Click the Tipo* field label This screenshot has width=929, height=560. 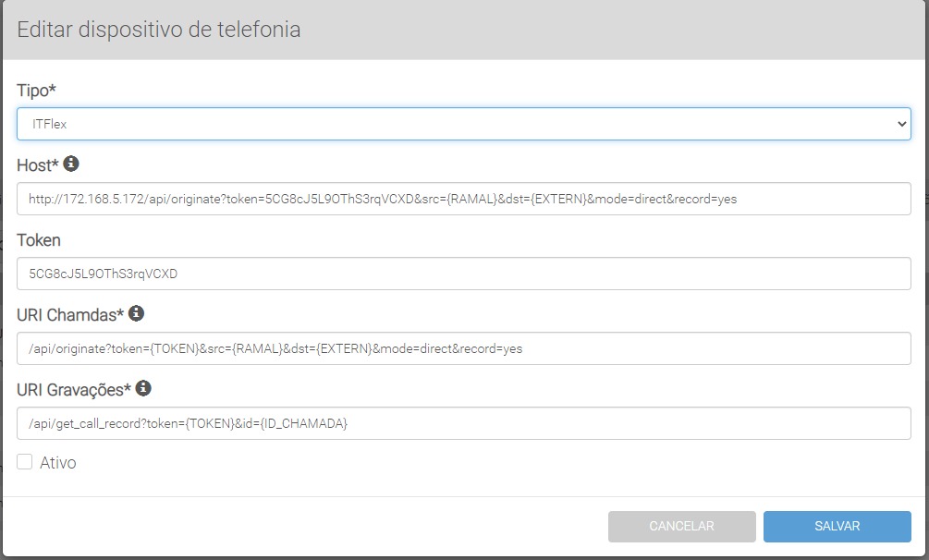(36, 91)
